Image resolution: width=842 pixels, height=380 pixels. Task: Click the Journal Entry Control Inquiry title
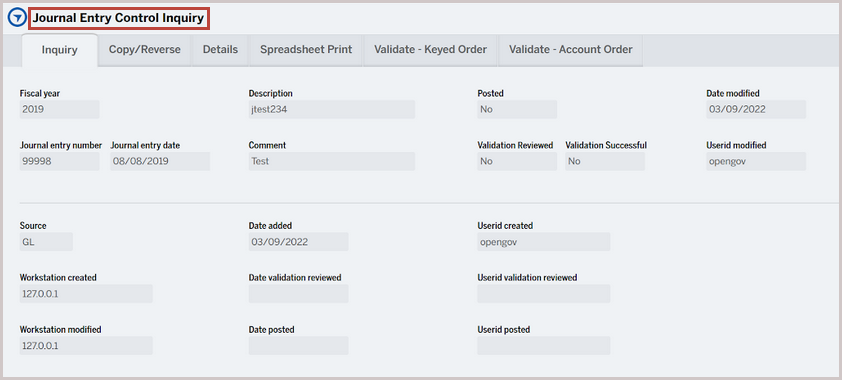tap(119, 18)
